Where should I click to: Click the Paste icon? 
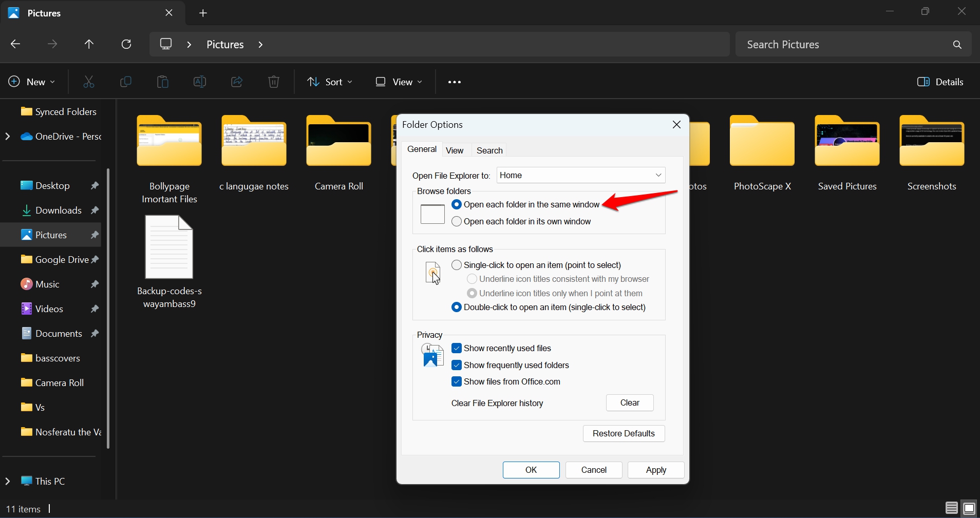click(163, 82)
